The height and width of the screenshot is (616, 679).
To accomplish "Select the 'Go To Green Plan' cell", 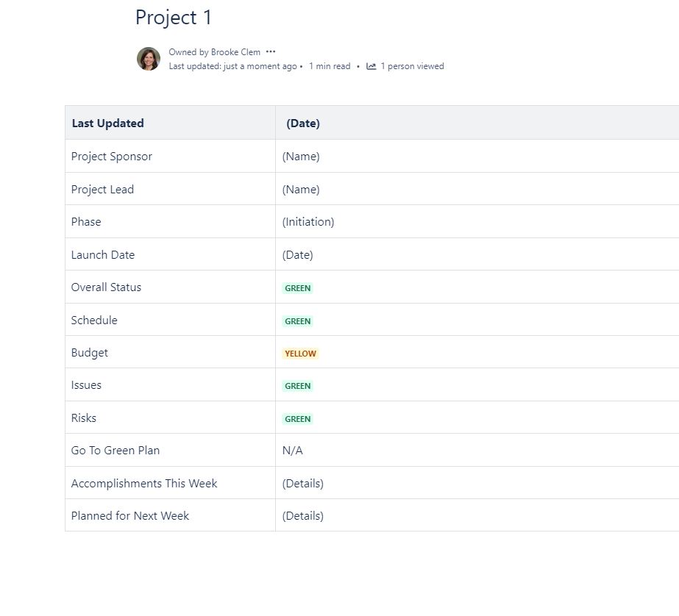I will [x=170, y=450].
